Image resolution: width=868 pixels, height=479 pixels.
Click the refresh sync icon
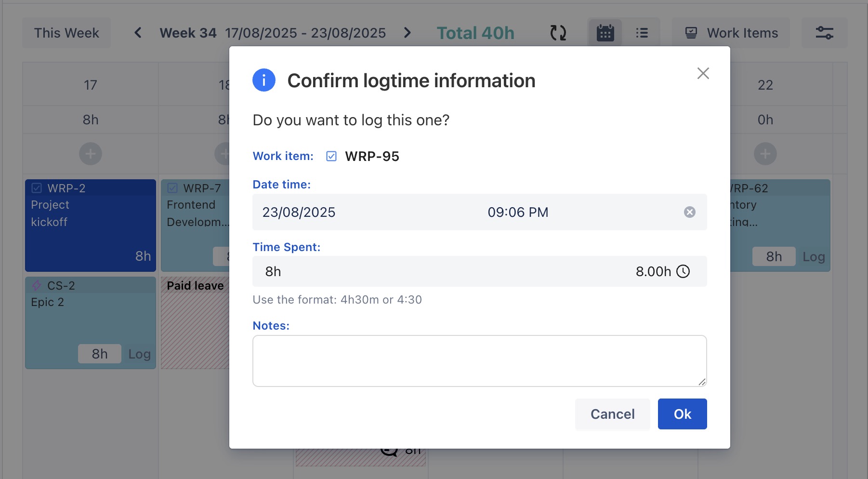558,33
